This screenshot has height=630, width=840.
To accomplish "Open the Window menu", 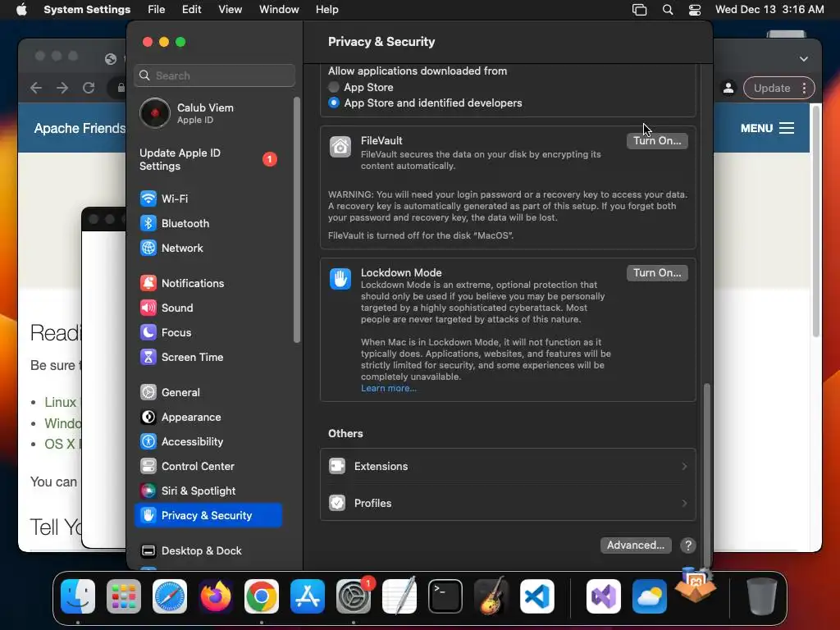I will pos(279,10).
